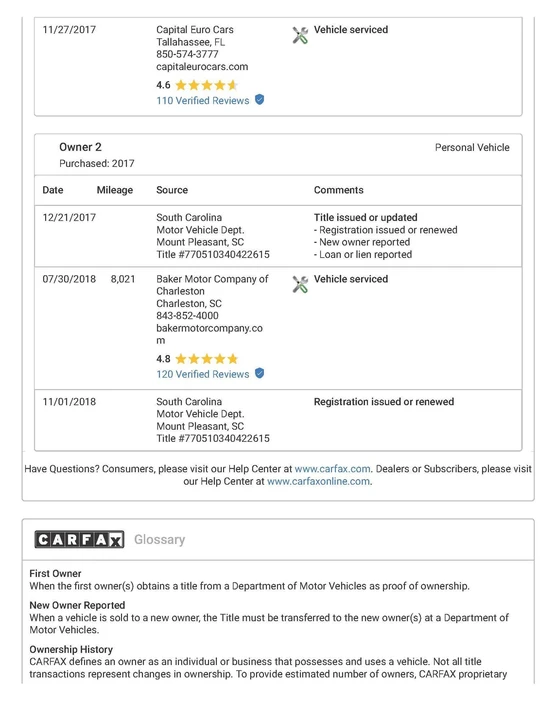This screenshot has height=720, width=556.
Task: Click the Comments column header
Action: pos(339,190)
